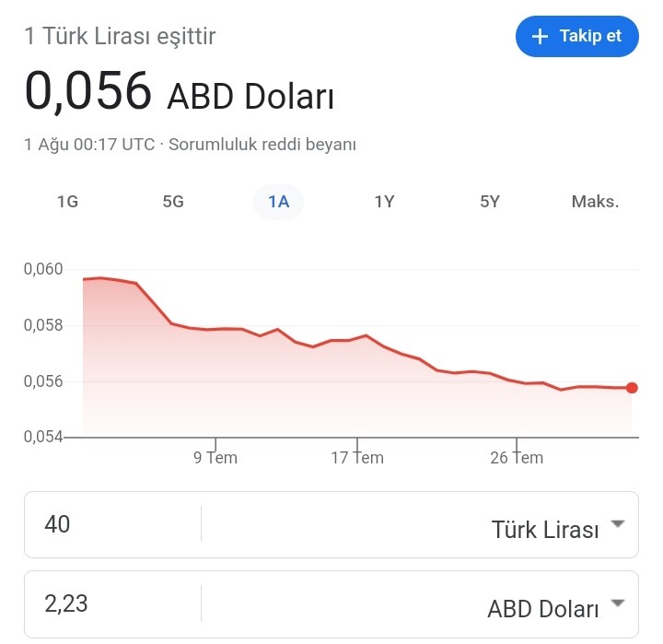Open the ABD Doları dropdown arrow
Image resolution: width=663 pixels, height=644 pixels.
coord(618,603)
